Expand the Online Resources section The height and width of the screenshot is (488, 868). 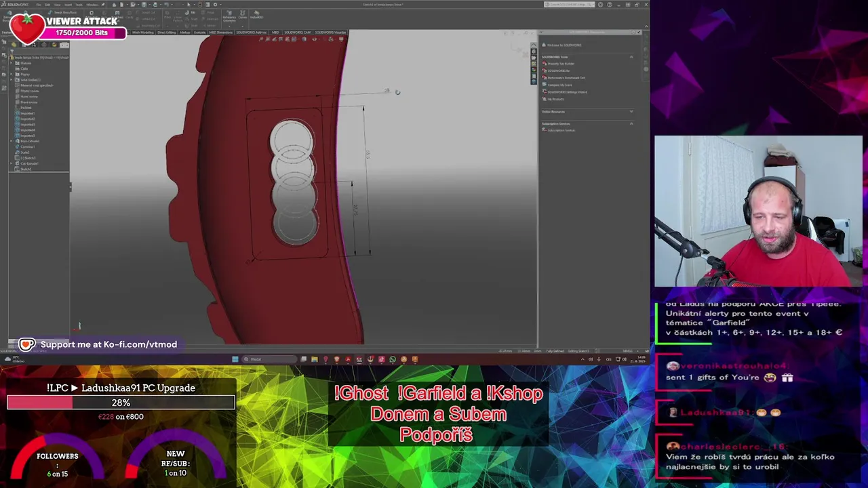click(631, 112)
